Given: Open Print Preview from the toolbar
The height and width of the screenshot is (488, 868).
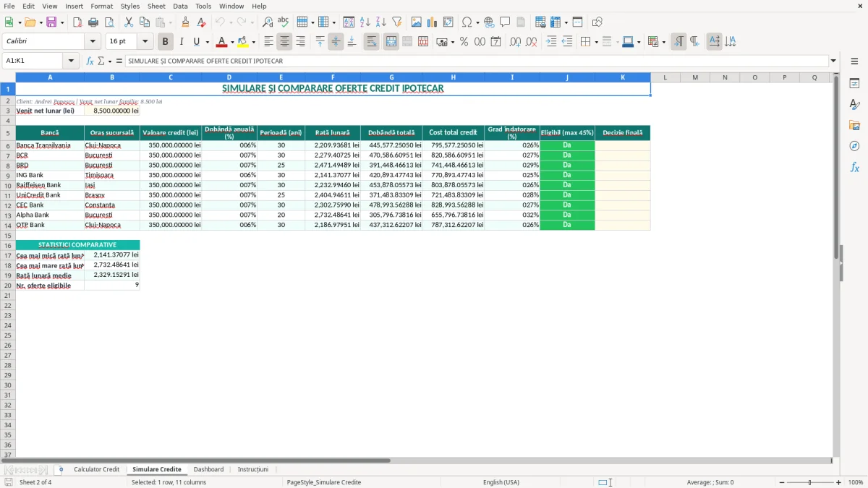Looking at the screenshot, I should pyautogui.click(x=109, y=22).
